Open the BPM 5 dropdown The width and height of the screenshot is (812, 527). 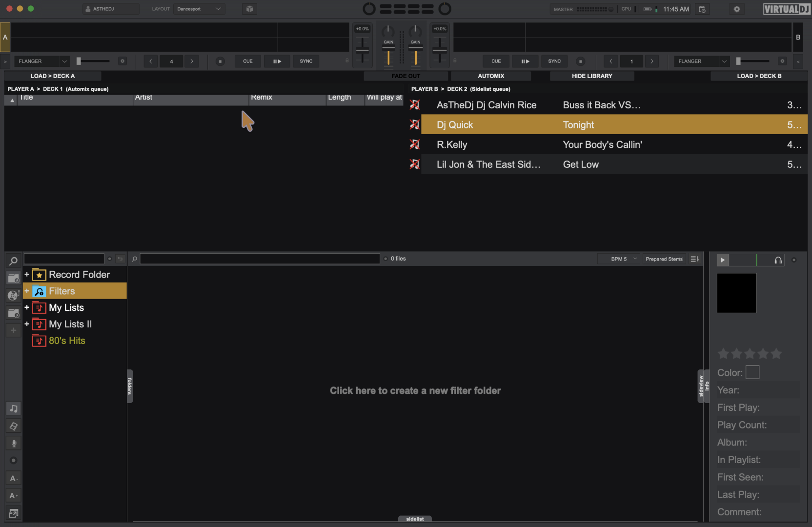(x=618, y=259)
